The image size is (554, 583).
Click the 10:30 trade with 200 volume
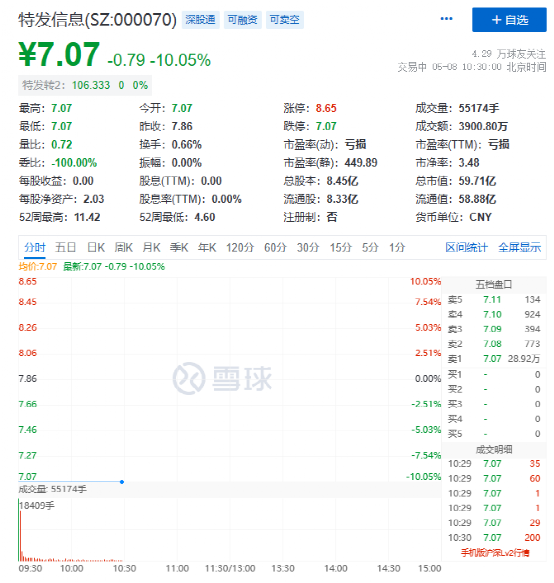[494, 538]
